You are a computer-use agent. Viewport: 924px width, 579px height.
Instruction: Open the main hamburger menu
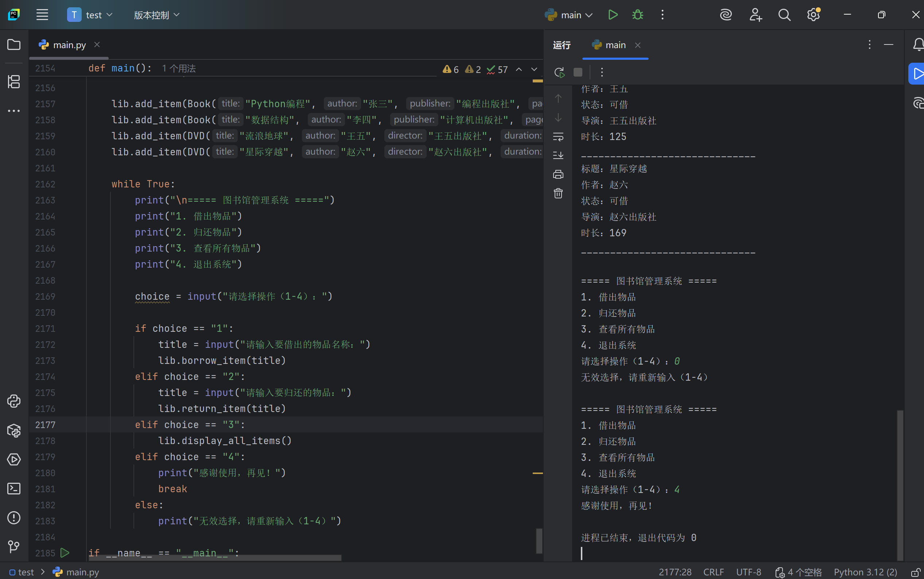pos(42,15)
